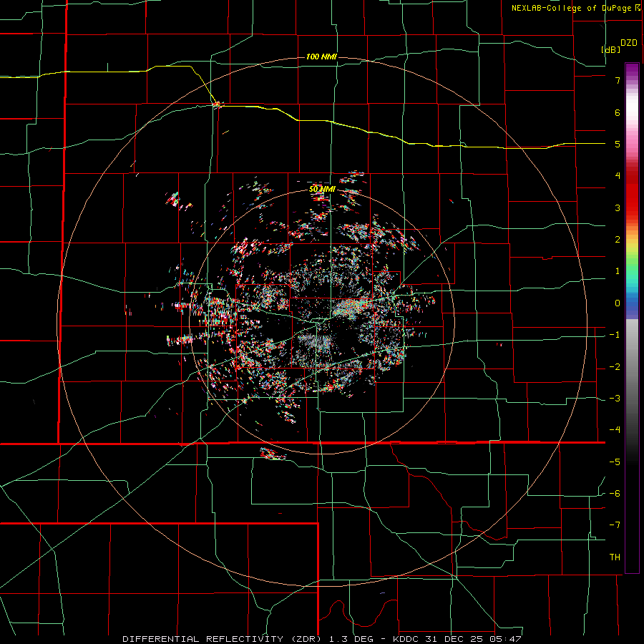Click the color scale value -5

[615, 462]
